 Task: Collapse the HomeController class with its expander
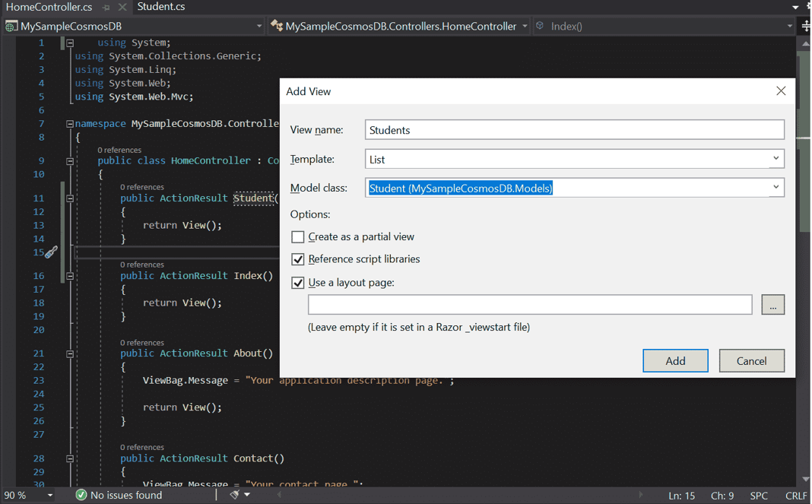coord(69,160)
